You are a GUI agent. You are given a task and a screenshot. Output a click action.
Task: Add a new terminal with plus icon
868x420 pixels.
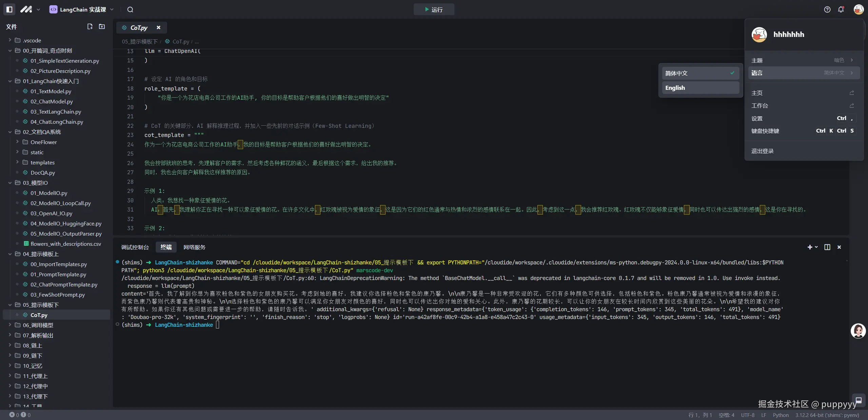810,247
